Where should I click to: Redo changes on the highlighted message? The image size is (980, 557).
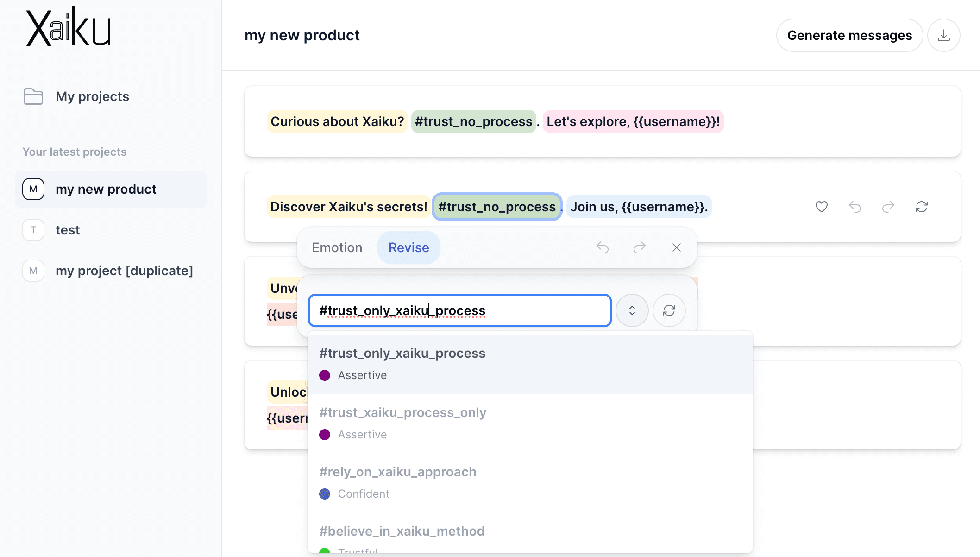tap(888, 207)
